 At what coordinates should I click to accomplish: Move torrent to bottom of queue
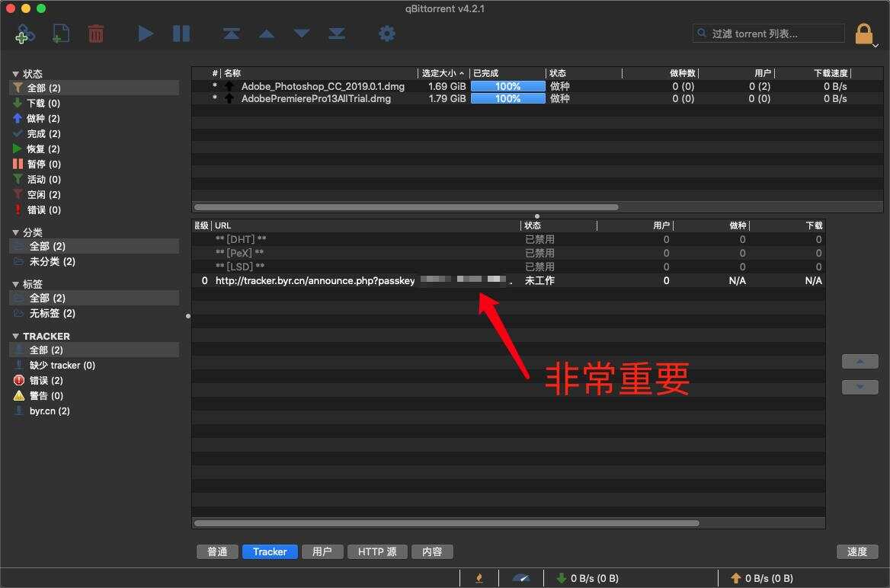point(337,34)
